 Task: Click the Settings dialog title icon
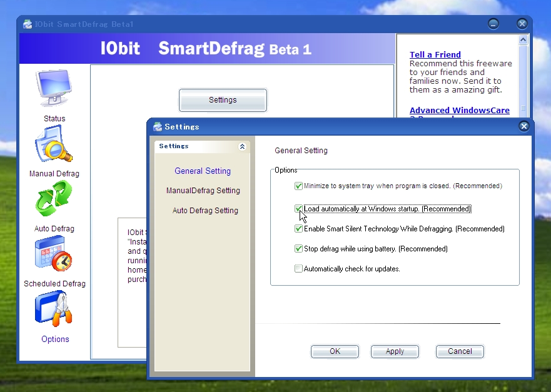[158, 127]
